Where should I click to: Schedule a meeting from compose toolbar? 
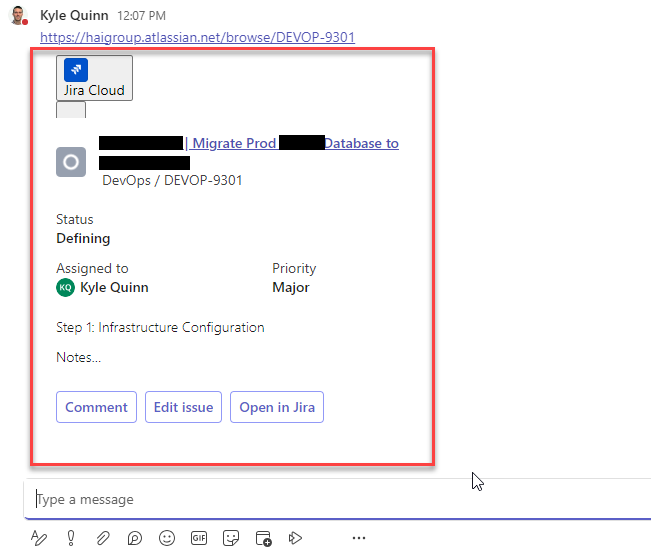(x=263, y=538)
